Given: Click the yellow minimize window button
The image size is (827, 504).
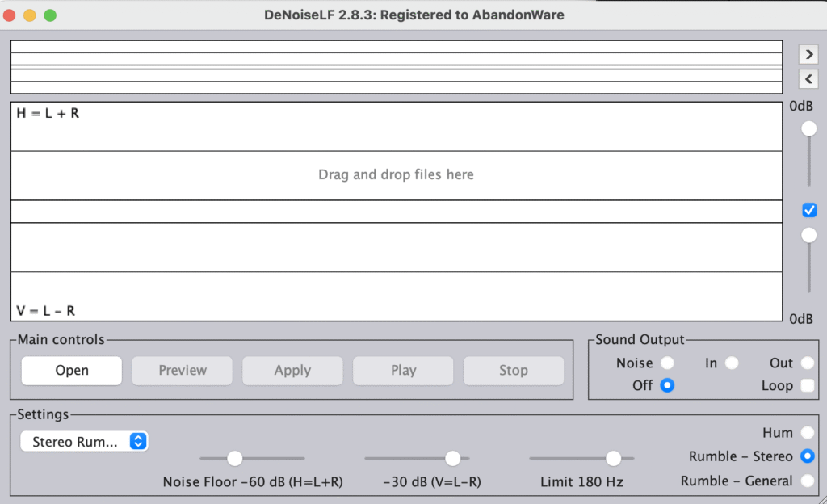Looking at the screenshot, I should 30,15.
